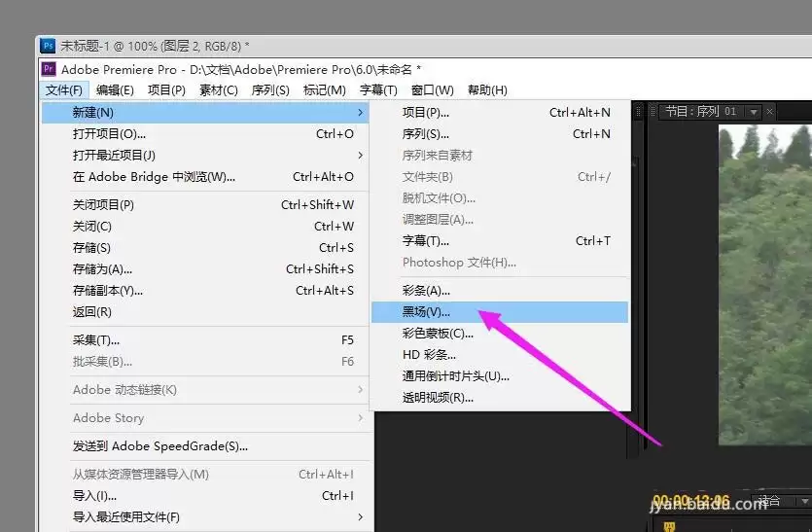Select 从媒体资源管理器导入(M) entry
The width and height of the screenshot is (812, 532).
pyautogui.click(x=205, y=475)
